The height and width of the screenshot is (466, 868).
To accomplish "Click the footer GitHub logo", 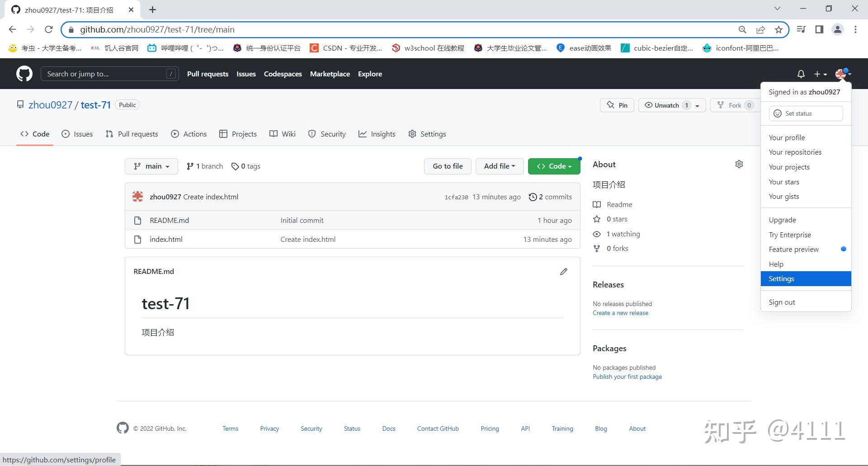I will tap(123, 428).
